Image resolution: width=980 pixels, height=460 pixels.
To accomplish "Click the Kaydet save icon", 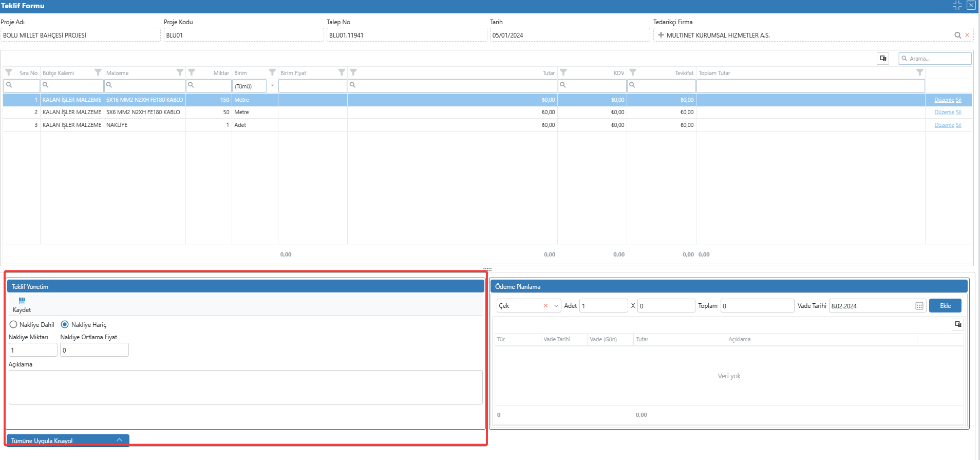I will pyautogui.click(x=22, y=301).
